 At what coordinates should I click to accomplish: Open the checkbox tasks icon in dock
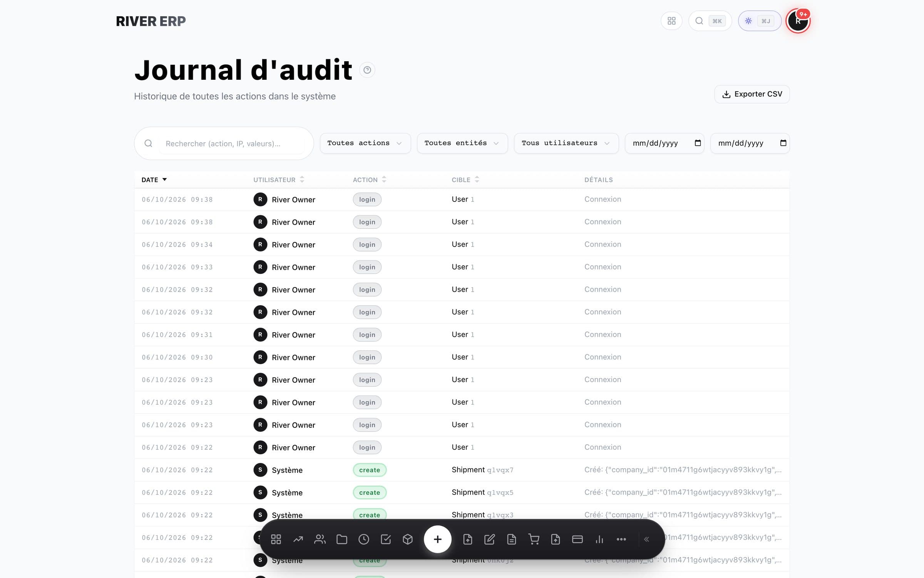click(x=386, y=539)
